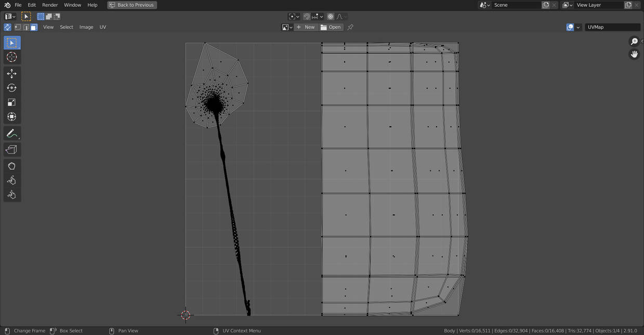Pick the Grab sculpt tool

pyautogui.click(x=12, y=166)
